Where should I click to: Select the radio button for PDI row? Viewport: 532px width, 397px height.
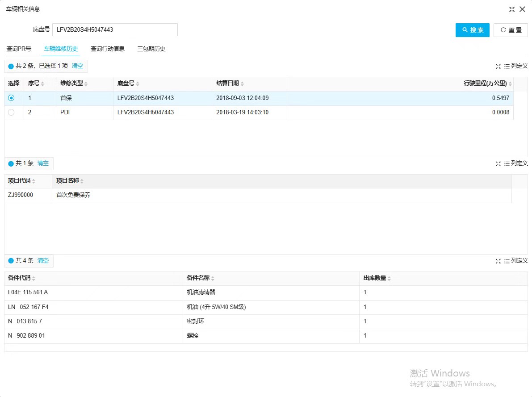[11, 113]
